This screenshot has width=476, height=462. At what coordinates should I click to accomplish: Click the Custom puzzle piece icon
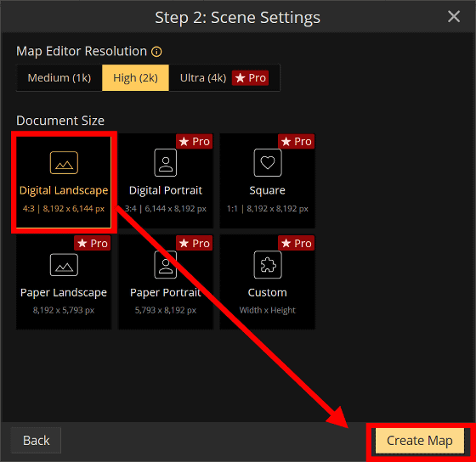click(268, 264)
